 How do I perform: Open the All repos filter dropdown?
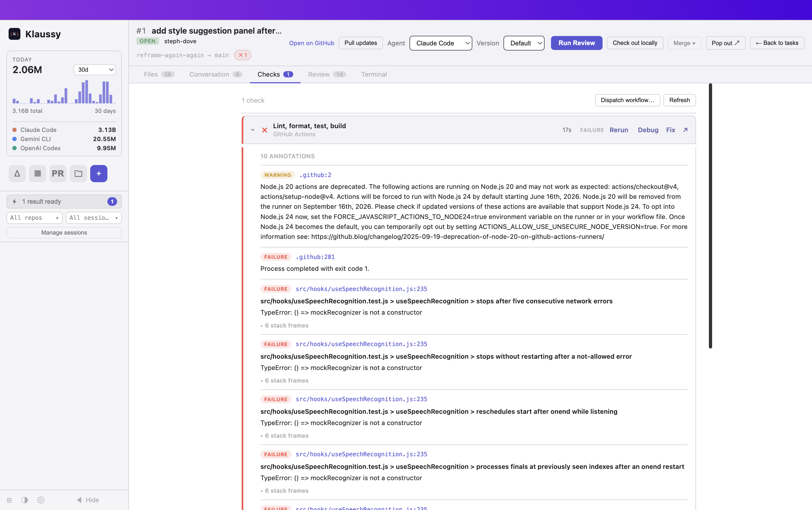pos(34,218)
